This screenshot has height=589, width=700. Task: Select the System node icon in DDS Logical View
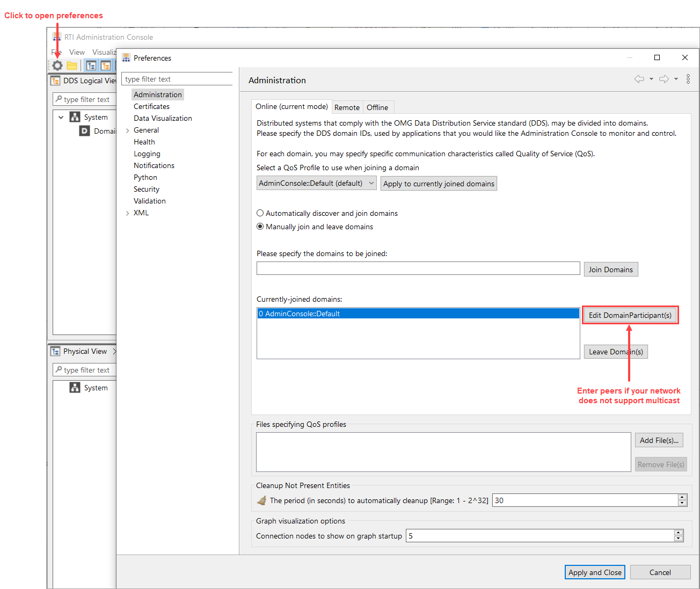coord(75,117)
